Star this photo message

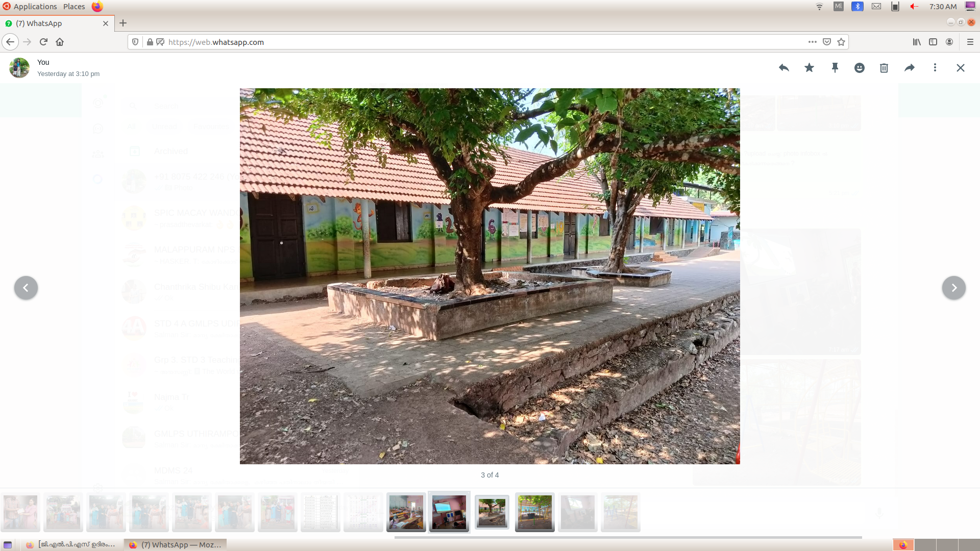809,68
